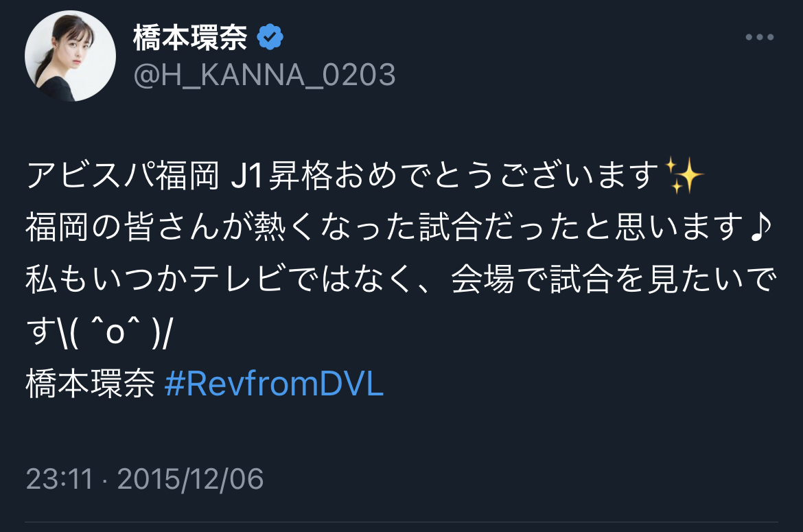Click the @H_KANNA_0203 handle
The height and width of the screenshot is (532, 803).
point(264,75)
